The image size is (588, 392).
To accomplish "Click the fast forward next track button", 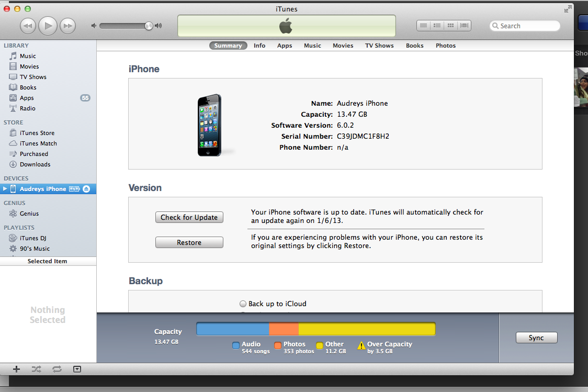I will 68,26.
